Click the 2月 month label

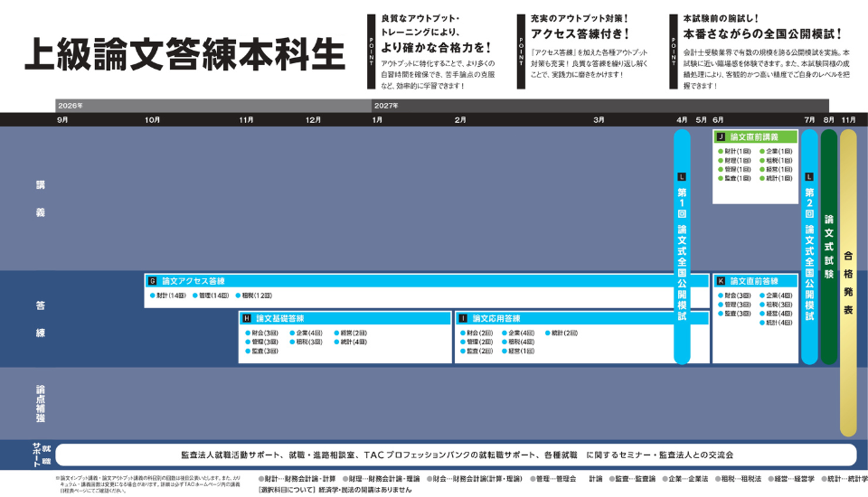point(460,119)
